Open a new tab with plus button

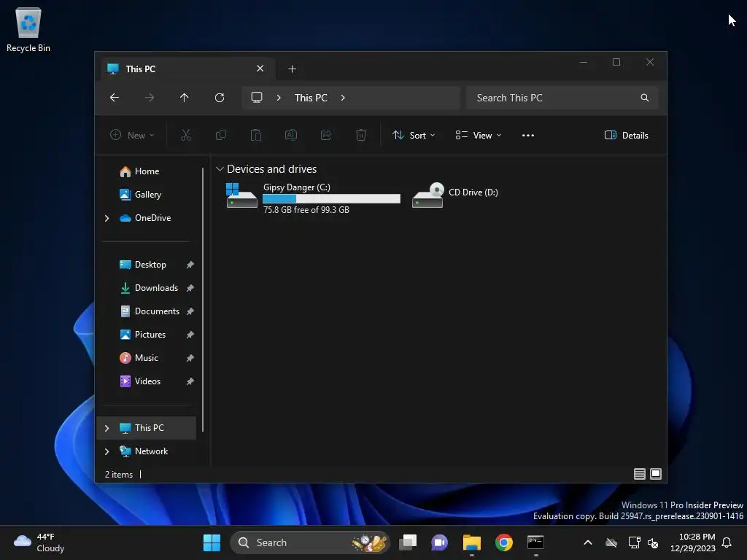click(292, 69)
